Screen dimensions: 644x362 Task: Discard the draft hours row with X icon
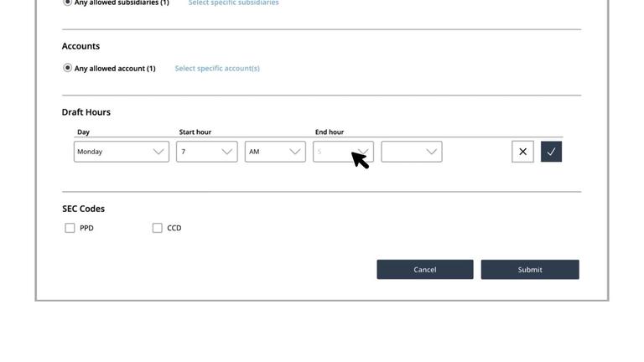[522, 152]
